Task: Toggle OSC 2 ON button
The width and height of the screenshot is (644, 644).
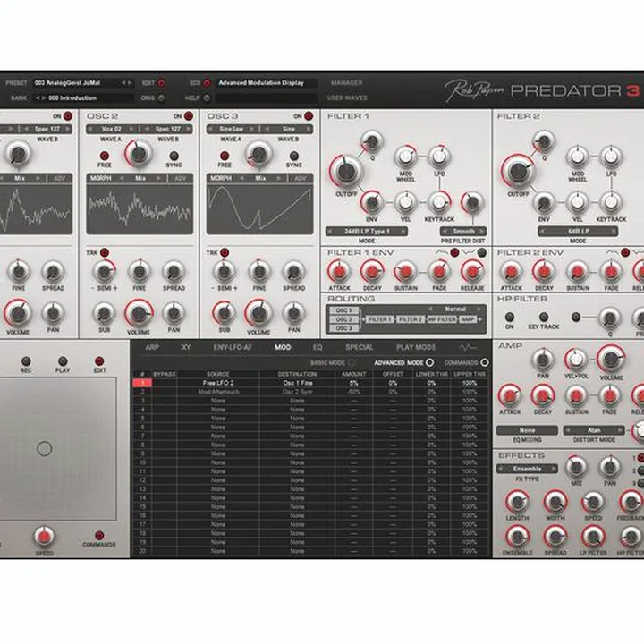Action: click(189, 116)
